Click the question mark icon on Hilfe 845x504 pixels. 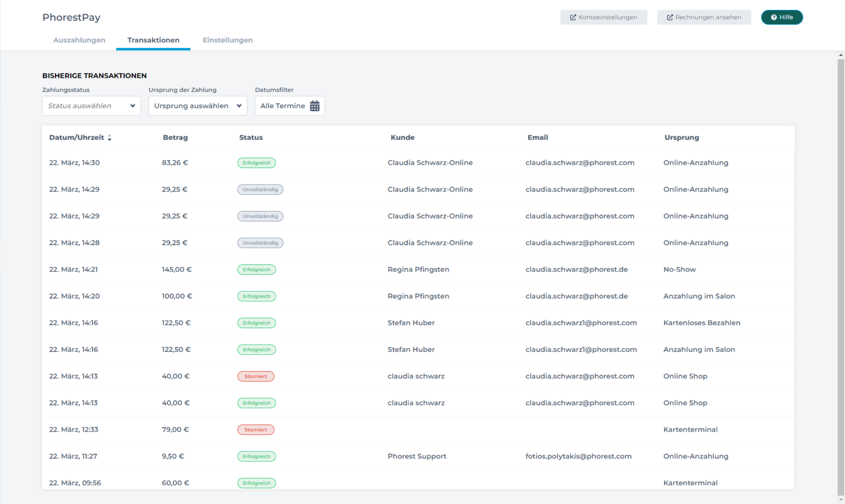click(x=774, y=17)
